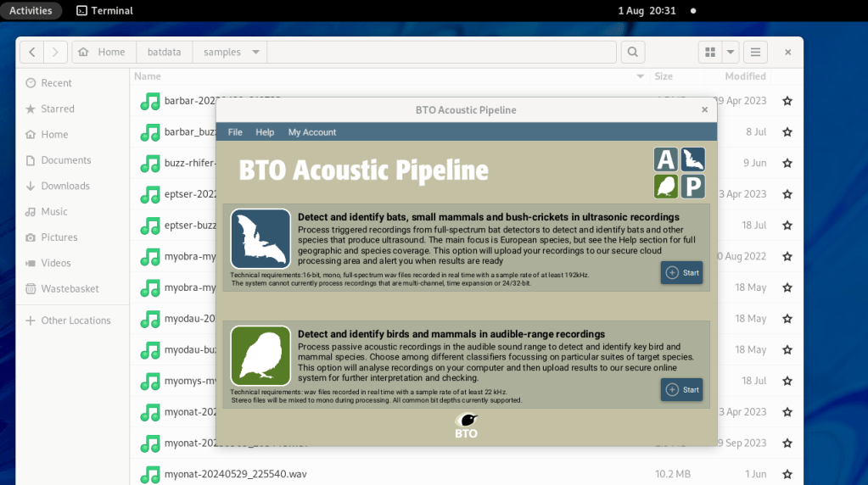
Task: Star the file modified 8 Jul
Action: tap(787, 132)
